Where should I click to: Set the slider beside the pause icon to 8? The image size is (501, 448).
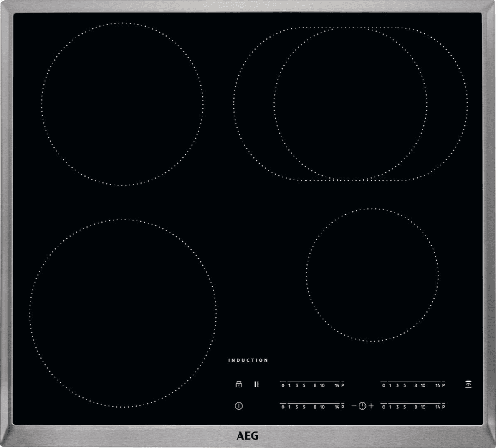315,385
